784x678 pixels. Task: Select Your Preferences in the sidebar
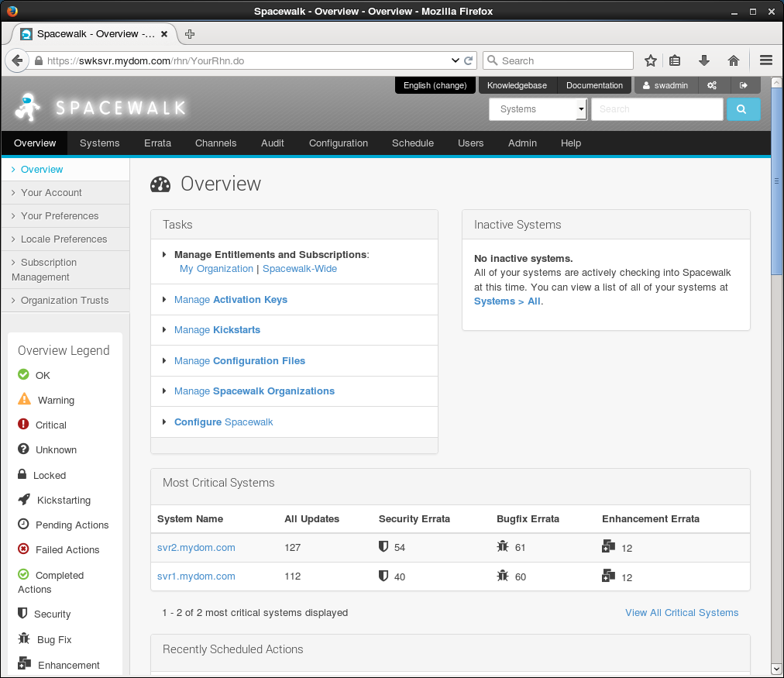click(x=66, y=216)
